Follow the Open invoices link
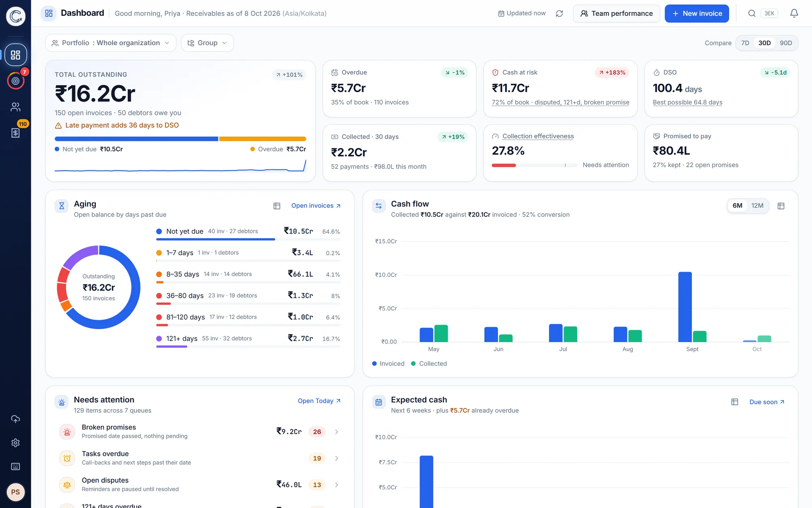This screenshot has width=812, height=508. coord(316,206)
